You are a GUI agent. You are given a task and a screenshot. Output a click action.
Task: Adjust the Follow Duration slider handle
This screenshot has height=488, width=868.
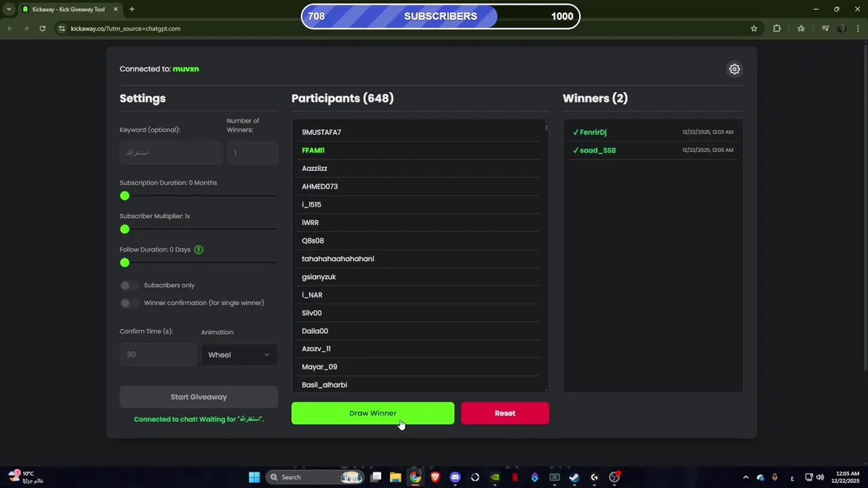click(x=125, y=262)
